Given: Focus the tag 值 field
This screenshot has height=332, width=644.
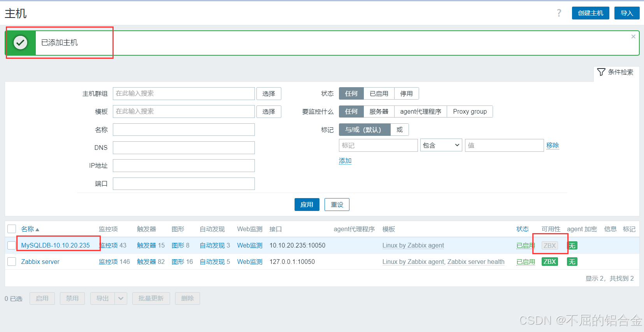Looking at the screenshot, I should click(504, 145).
